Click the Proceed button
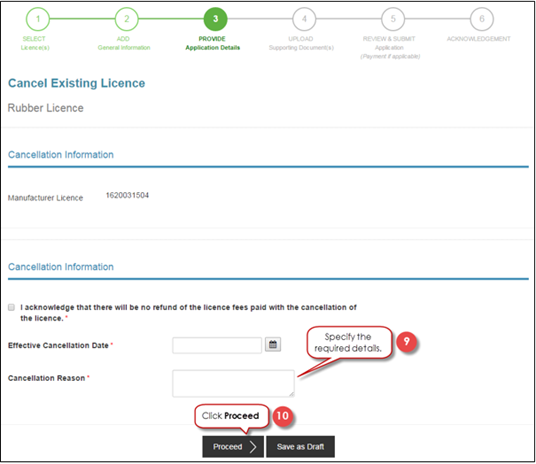 click(x=233, y=447)
